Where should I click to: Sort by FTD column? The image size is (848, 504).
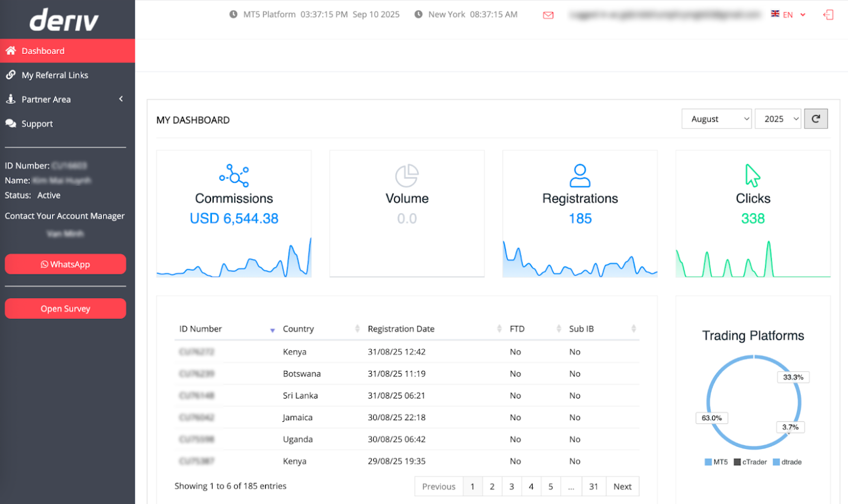coord(534,329)
